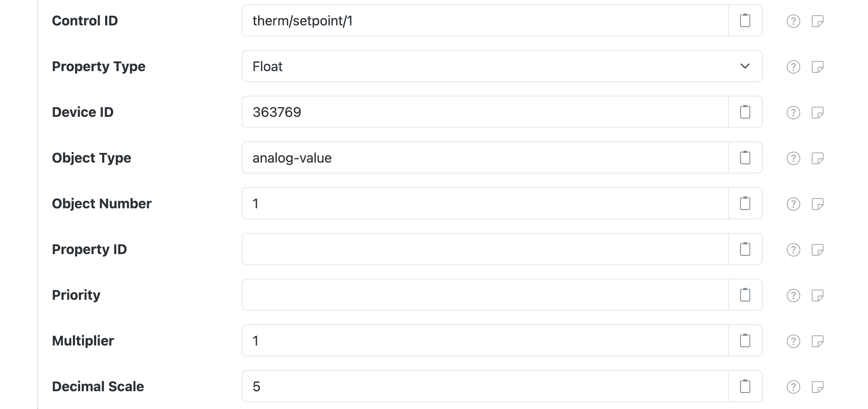Copy the Object Type value
868x409 pixels.
(x=746, y=158)
